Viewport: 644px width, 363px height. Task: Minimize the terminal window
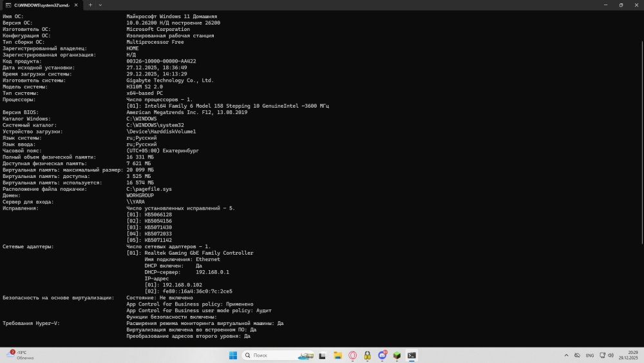[605, 5]
